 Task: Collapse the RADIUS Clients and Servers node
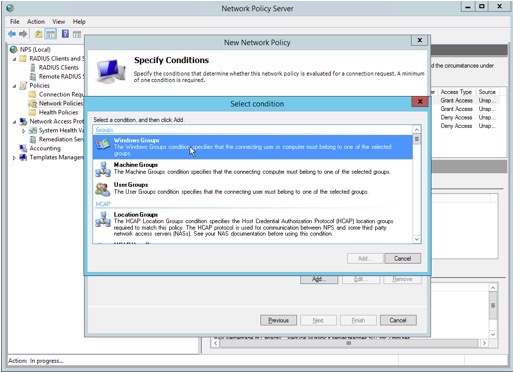[14, 59]
